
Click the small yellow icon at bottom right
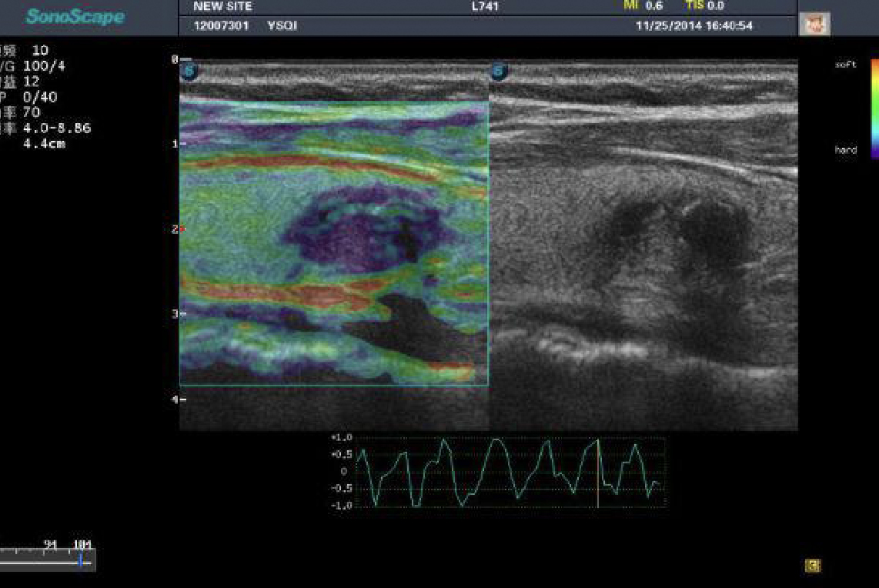(x=813, y=566)
